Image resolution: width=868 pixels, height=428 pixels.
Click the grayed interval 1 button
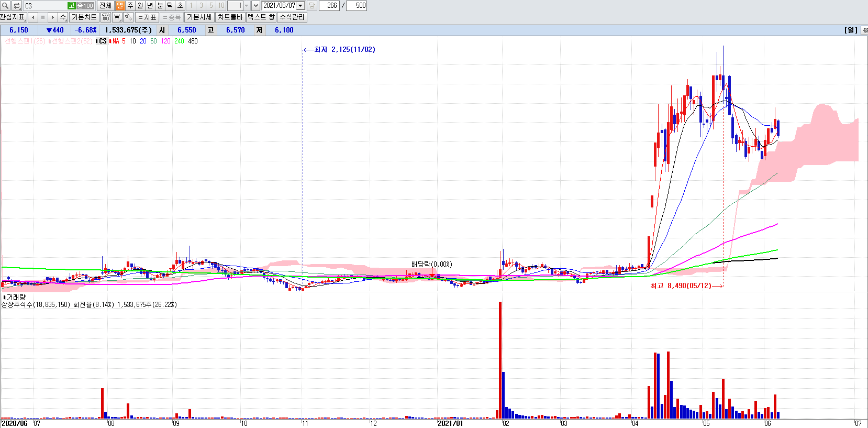click(x=191, y=6)
